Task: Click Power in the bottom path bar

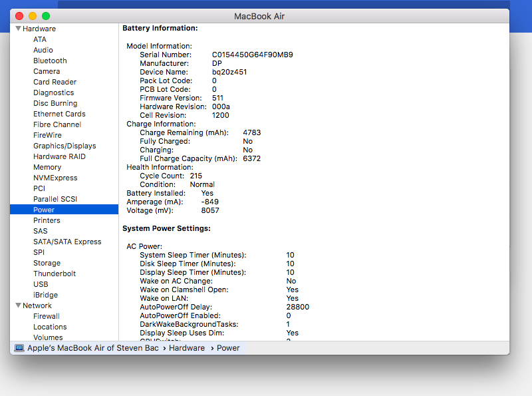Action: tap(228, 348)
